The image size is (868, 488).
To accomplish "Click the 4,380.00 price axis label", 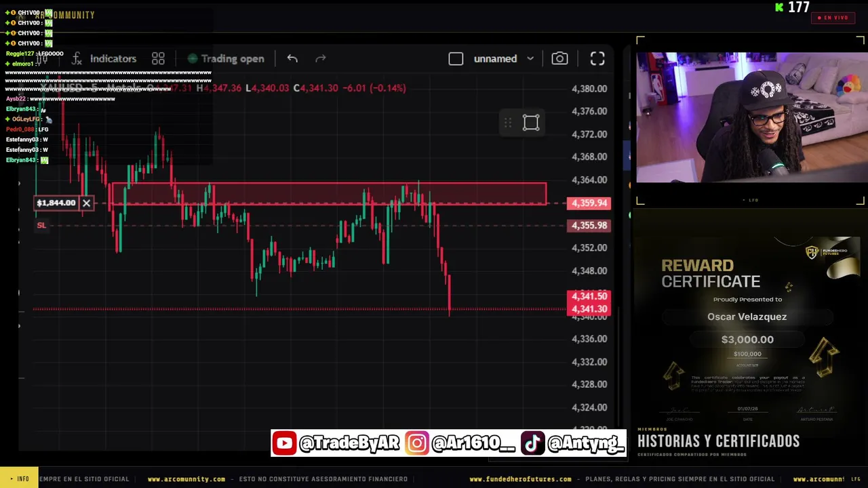I will pyautogui.click(x=589, y=89).
